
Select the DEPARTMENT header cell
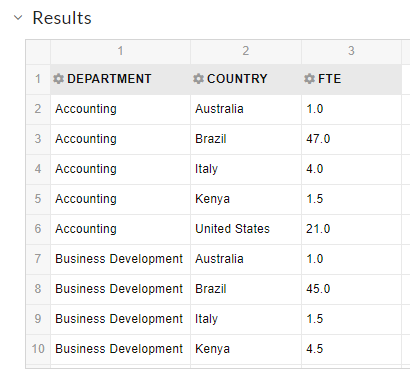[x=120, y=79]
